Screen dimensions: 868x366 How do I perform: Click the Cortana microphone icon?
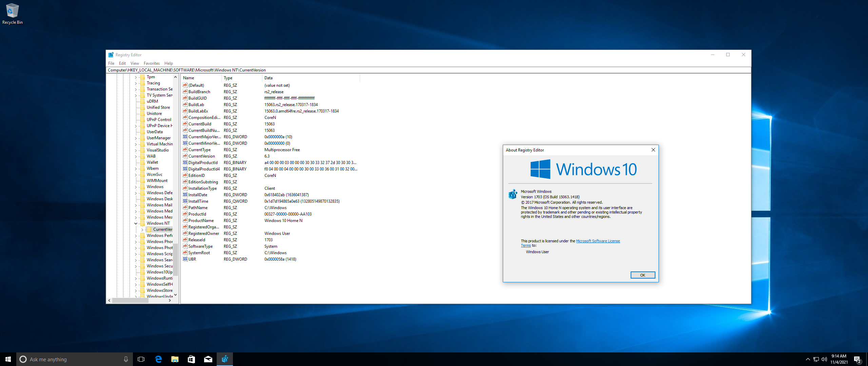[126, 359]
